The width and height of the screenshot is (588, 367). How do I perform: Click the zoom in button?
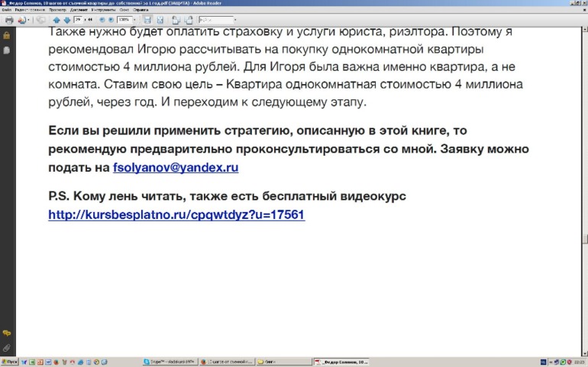tap(111, 20)
